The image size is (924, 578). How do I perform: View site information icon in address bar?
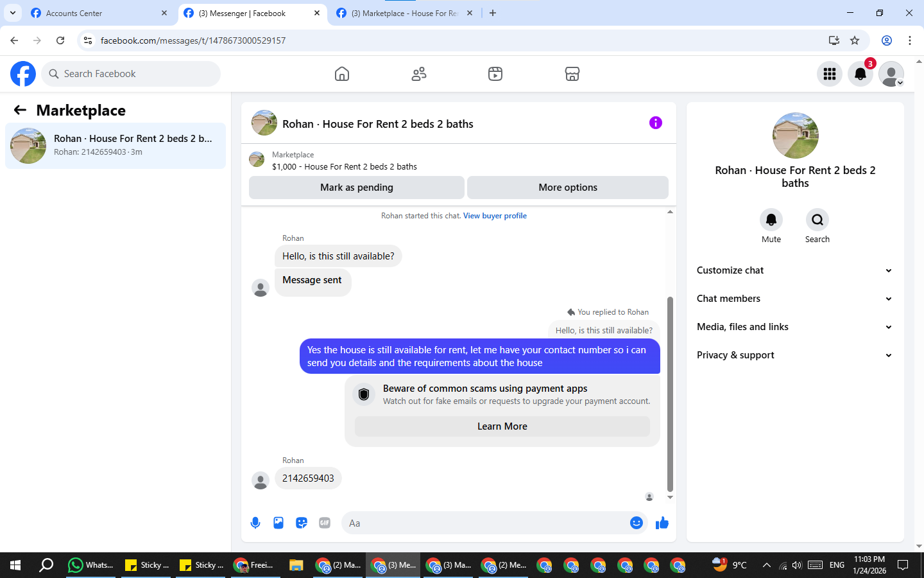(88, 40)
